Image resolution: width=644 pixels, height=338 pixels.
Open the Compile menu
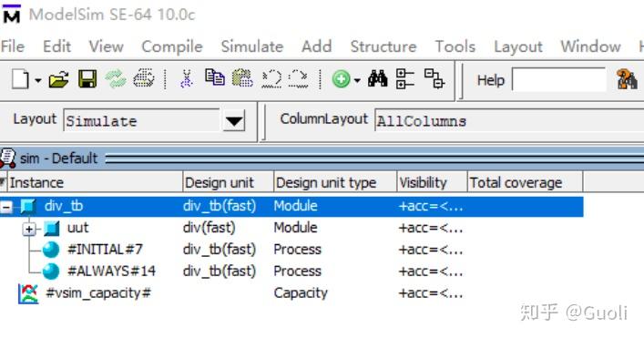[172, 46]
